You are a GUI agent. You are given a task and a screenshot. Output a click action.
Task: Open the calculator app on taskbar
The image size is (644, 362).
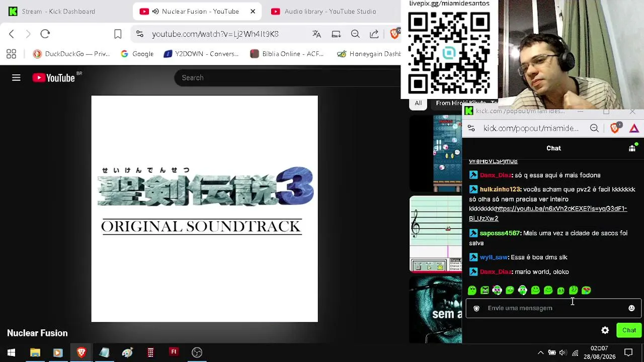pos(150,352)
